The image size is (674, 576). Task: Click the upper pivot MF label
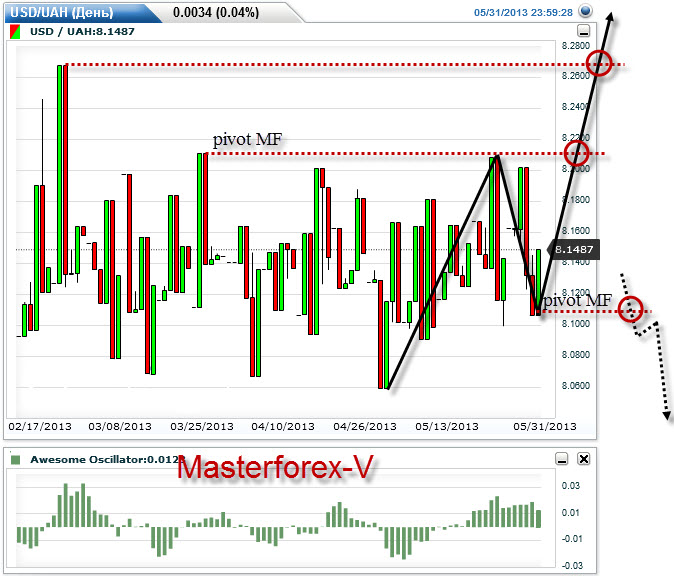point(247,139)
